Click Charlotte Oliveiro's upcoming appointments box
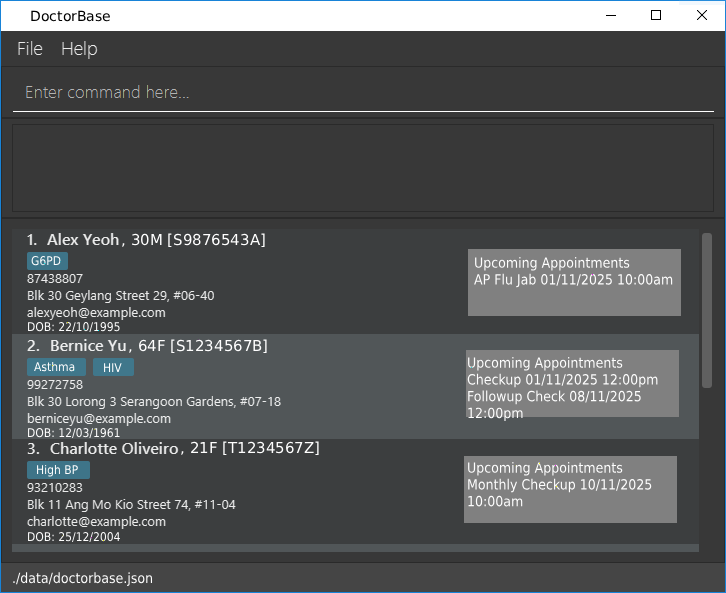The width and height of the screenshot is (726, 593). (x=570, y=489)
